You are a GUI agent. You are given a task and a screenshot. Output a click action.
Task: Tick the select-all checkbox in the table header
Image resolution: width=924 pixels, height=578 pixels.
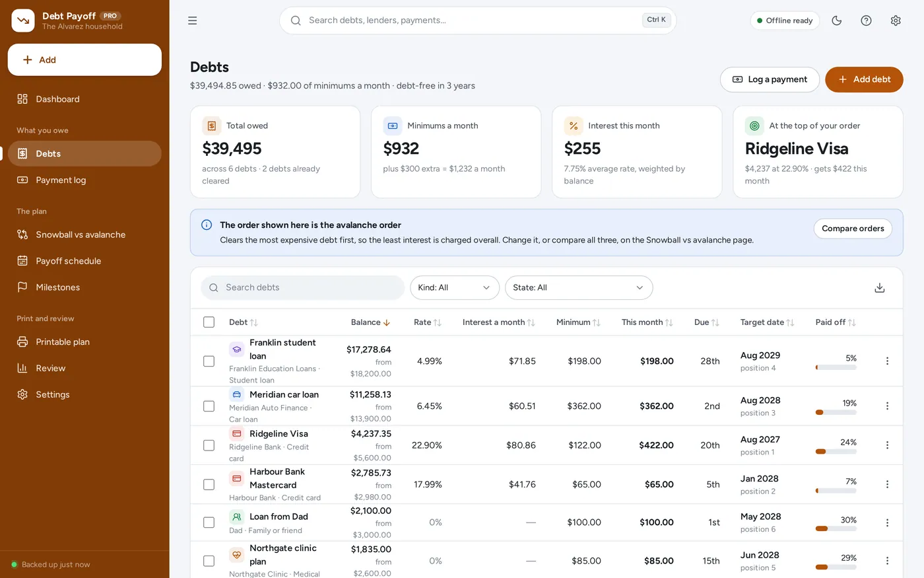209,322
